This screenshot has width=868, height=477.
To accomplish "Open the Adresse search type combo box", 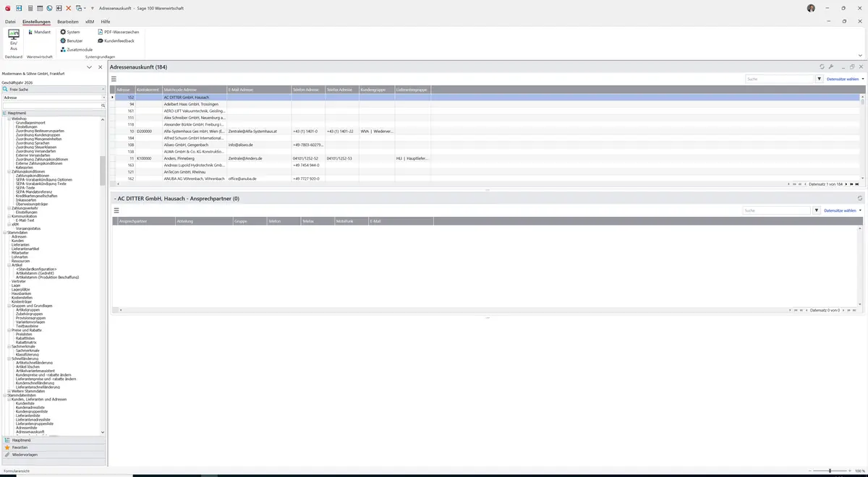I will (x=53, y=97).
